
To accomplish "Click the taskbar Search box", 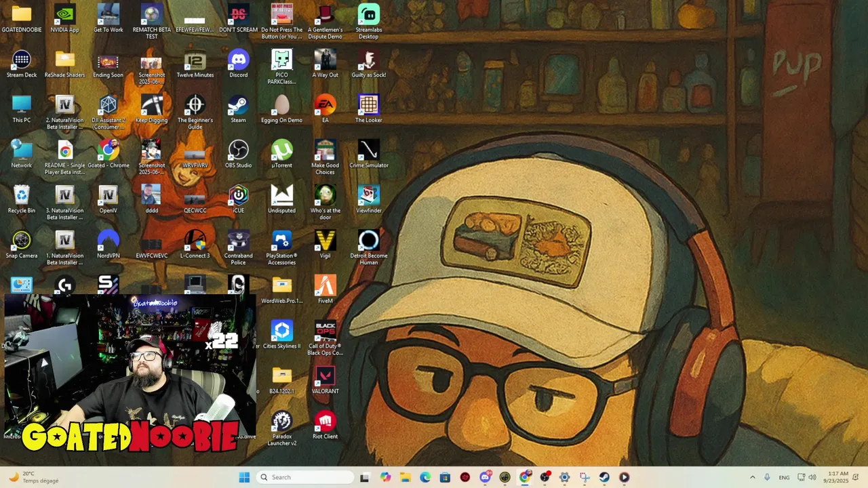I will click(x=304, y=477).
